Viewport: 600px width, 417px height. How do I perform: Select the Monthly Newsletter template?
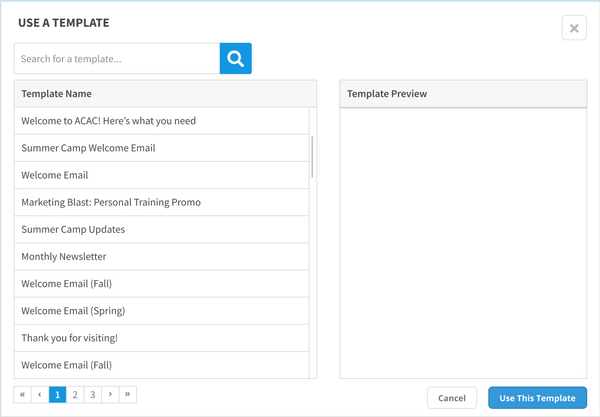click(64, 257)
